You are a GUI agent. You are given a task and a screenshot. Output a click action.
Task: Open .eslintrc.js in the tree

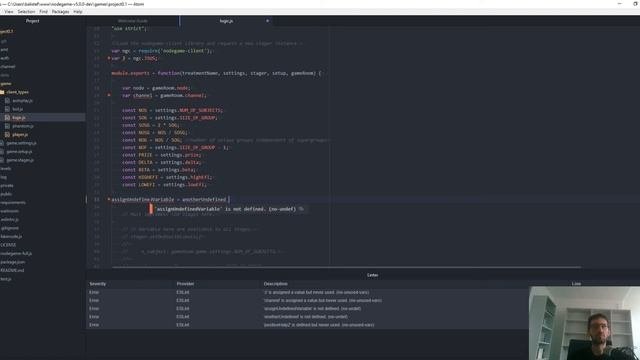point(10,220)
